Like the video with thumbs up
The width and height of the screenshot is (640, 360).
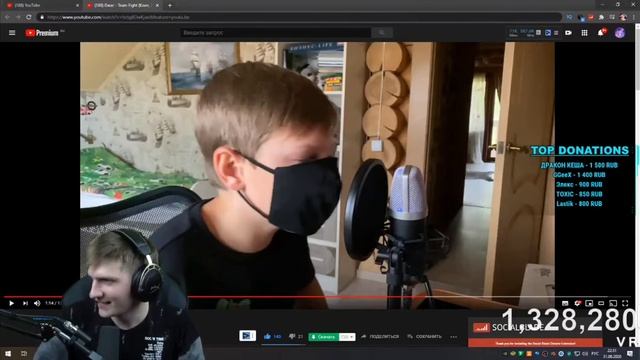click(273, 337)
